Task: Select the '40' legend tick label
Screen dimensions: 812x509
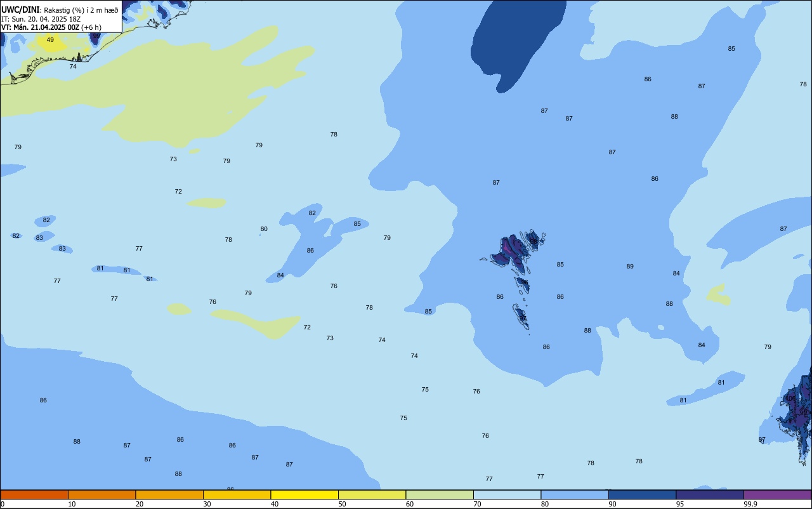Action: point(275,504)
